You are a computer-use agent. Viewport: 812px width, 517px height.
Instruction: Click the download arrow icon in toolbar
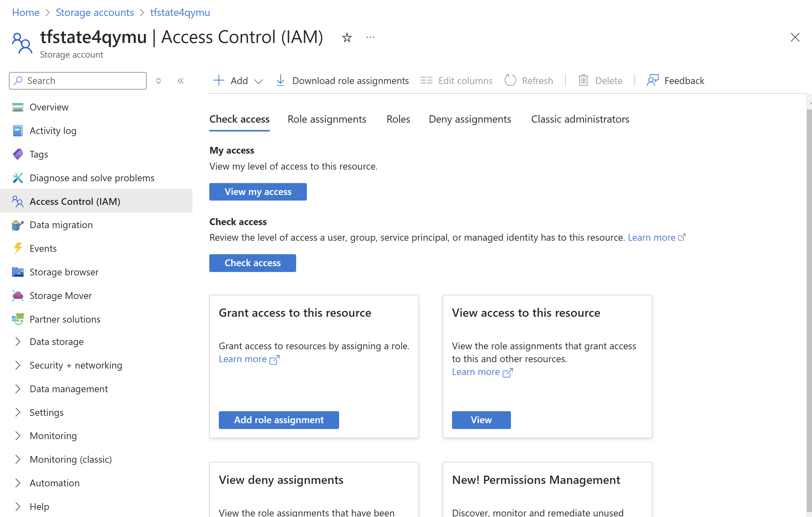pos(280,81)
